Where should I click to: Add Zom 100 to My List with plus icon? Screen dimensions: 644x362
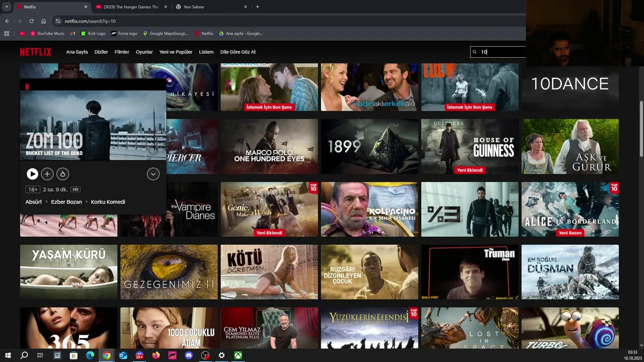pyautogui.click(x=47, y=174)
